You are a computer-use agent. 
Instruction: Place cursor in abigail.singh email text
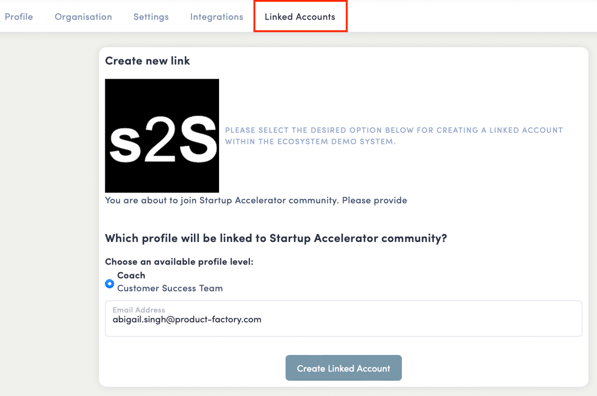[187, 319]
